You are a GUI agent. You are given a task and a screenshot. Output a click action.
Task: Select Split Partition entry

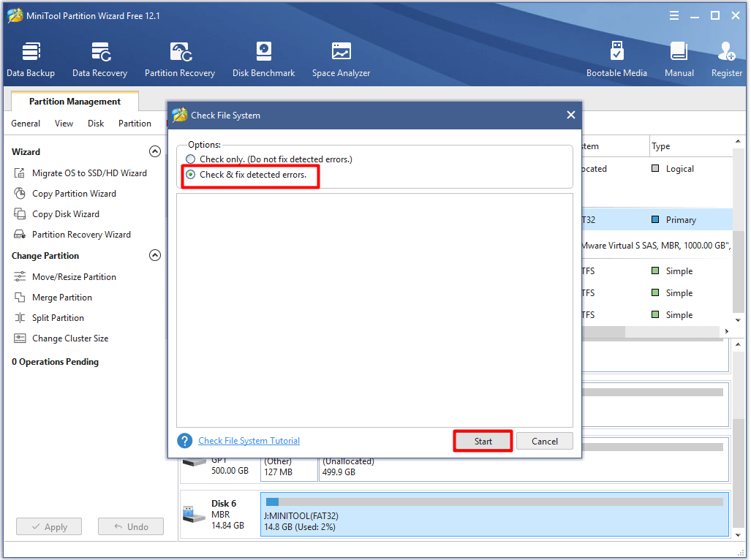click(x=58, y=318)
